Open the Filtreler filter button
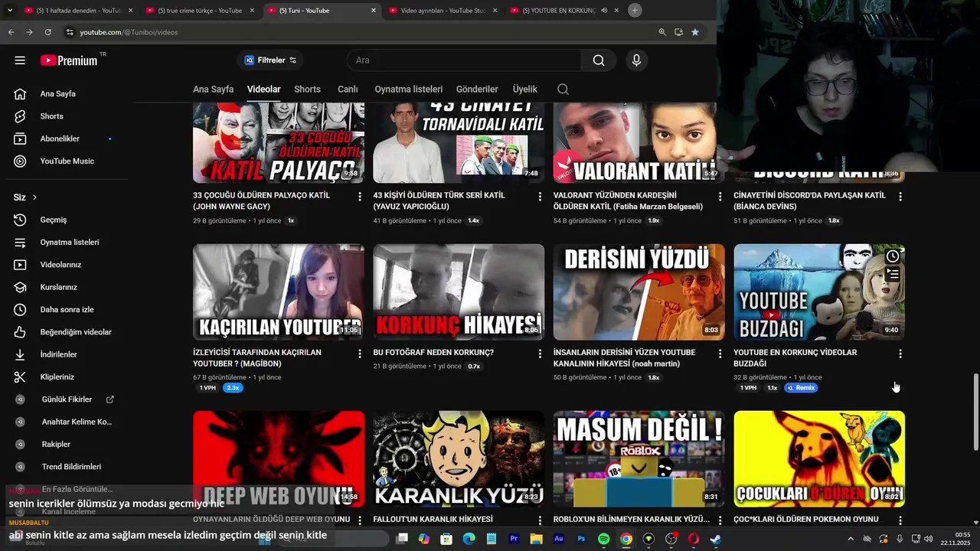The image size is (980, 551). 270,60
